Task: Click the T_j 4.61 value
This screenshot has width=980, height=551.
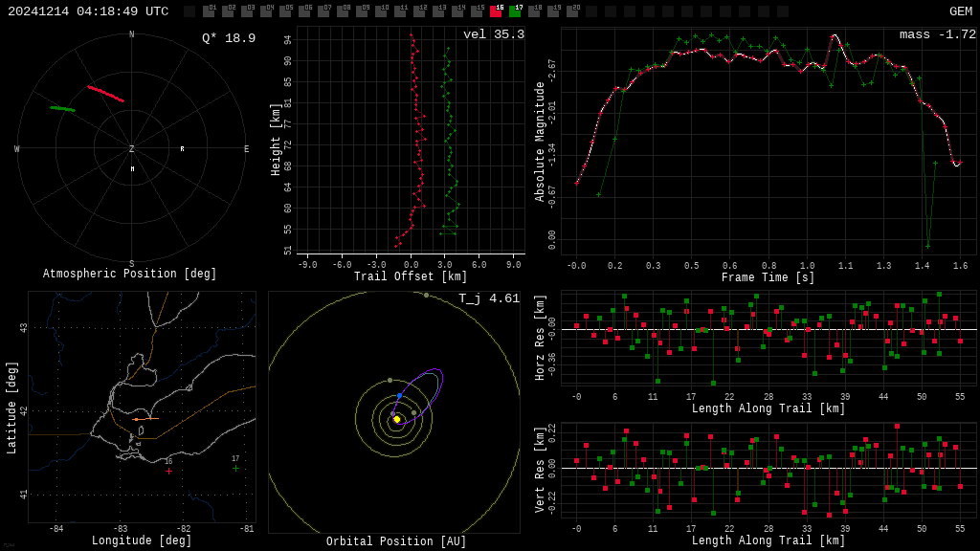Action: 489,298
